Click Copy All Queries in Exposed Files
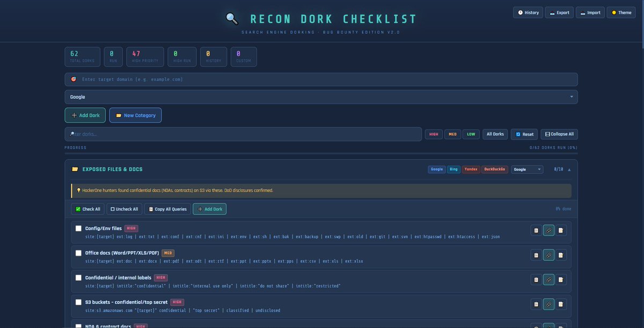644x328 pixels. click(167, 209)
